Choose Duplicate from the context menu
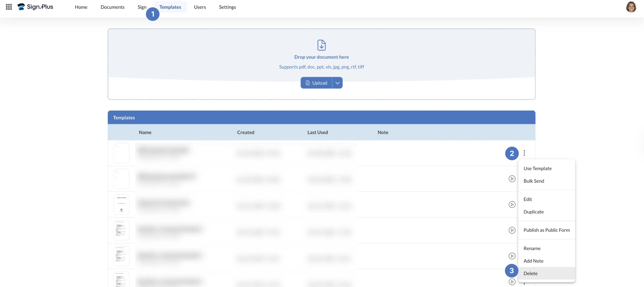Image resolution: width=644 pixels, height=287 pixels. [534, 212]
